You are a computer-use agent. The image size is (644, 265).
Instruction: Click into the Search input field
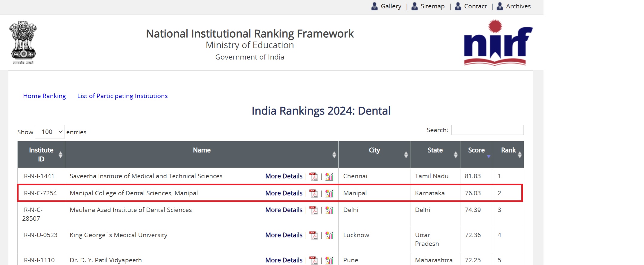pos(487,130)
